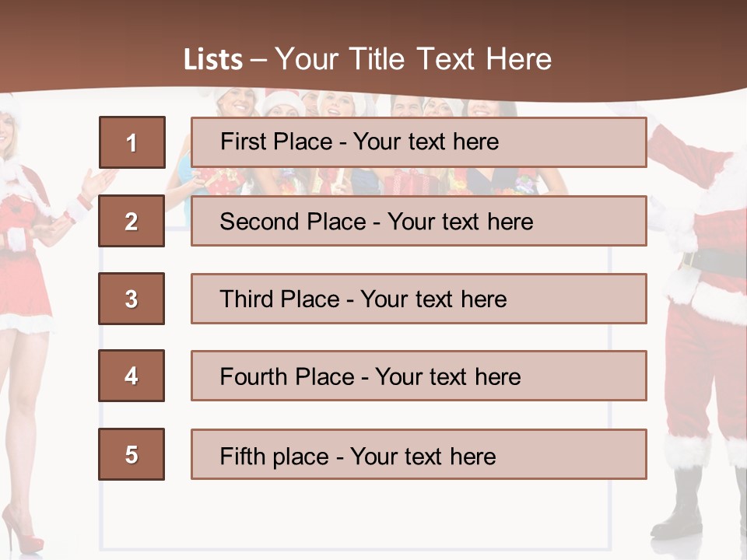The image size is (747, 560).
Task: Click the woman's raised open hand
Action: [97, 183]
